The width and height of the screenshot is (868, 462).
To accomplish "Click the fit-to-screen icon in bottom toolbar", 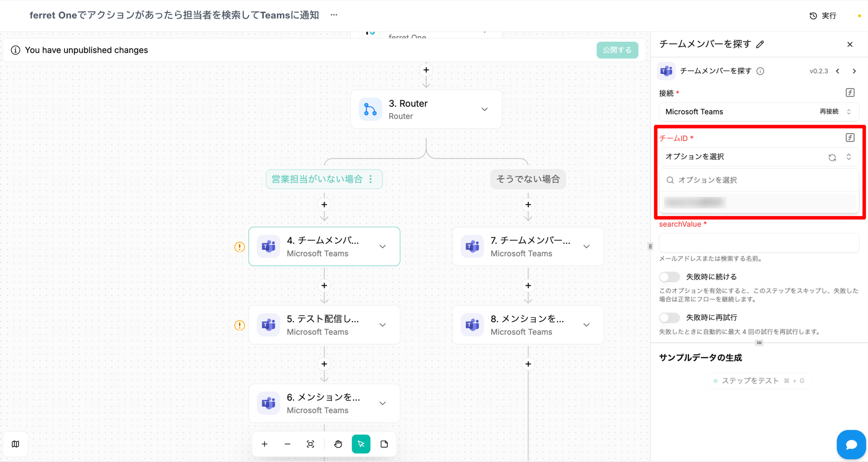I will pos(310,444).
